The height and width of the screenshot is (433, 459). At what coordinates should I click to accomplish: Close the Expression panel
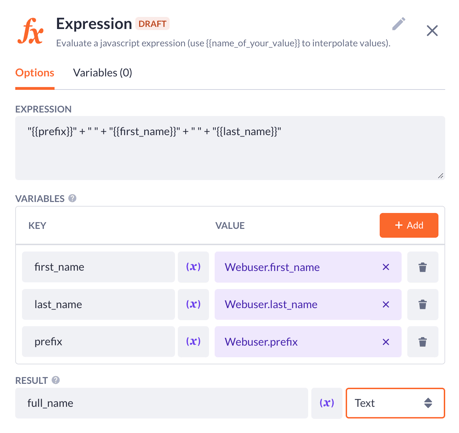pos(432,31)
